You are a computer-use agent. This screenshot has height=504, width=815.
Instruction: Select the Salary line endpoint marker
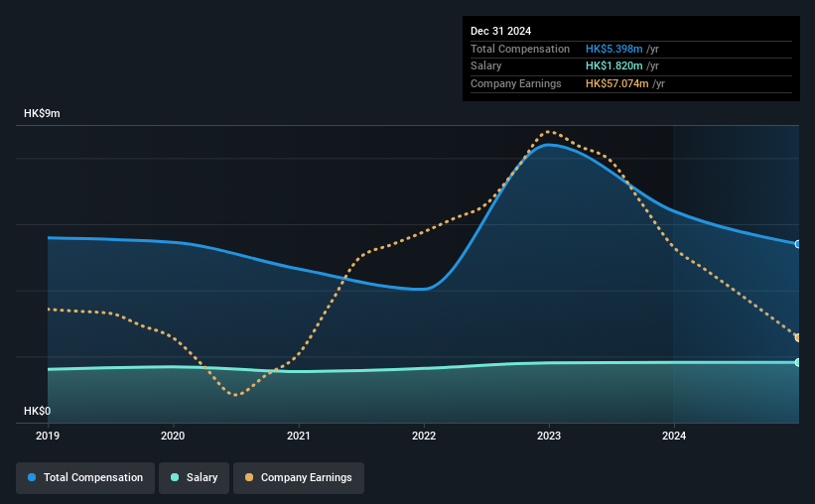click(x=797, y=363)
